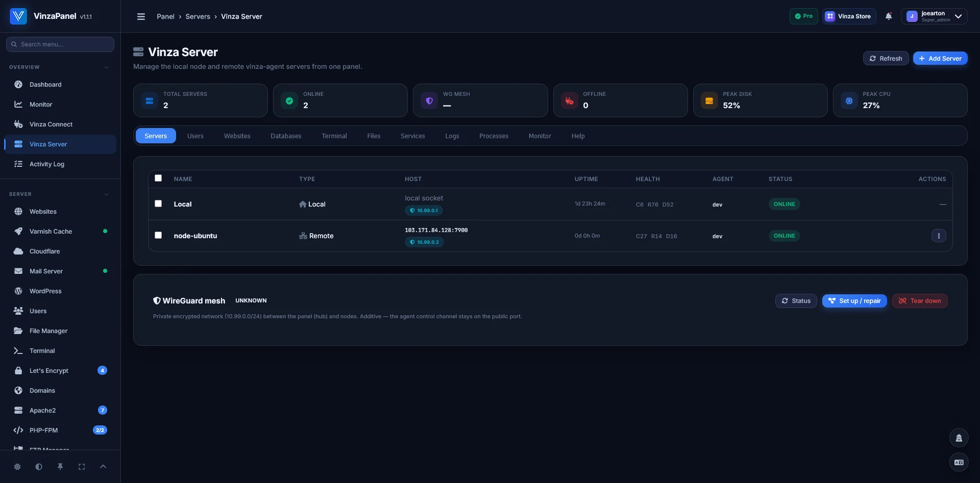Click the Panel breadcrumb link

pyautogui.click(x=165, y=16)
